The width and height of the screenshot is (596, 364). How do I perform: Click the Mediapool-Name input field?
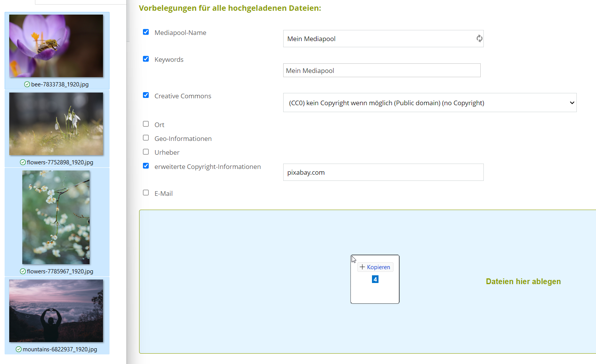point(383,39)
